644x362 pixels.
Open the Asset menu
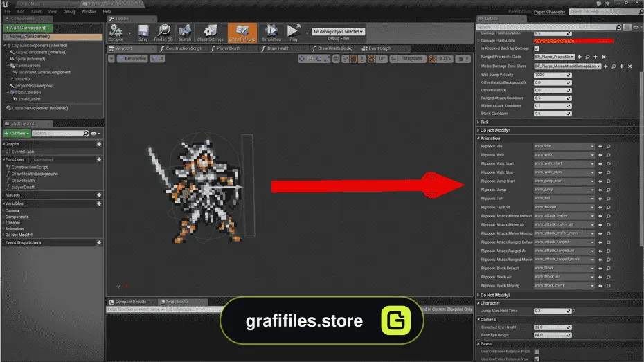(36, 12)
